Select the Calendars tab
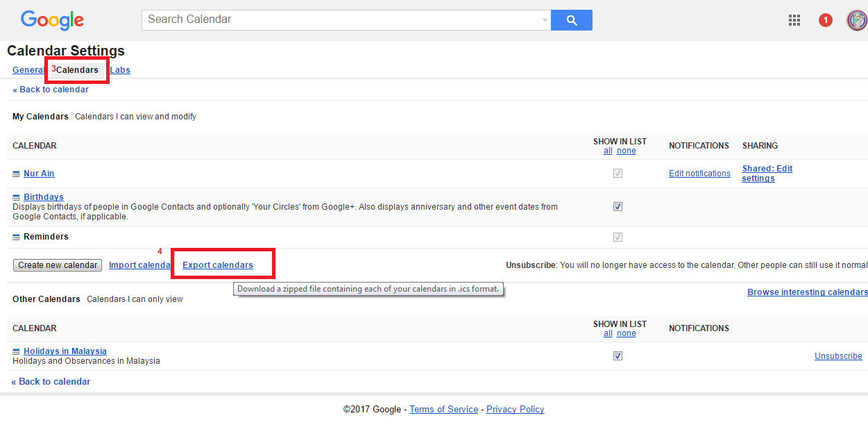The height and width of the screenshot is (427, 868). coord(77,70)
